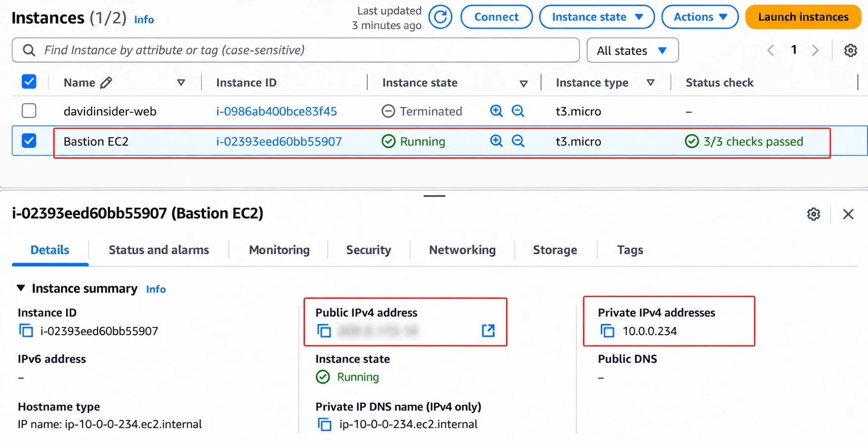The image size is (868, 442).
Task: Open the Tags tab
Action: pyautogui.click(x=630, y=250)
